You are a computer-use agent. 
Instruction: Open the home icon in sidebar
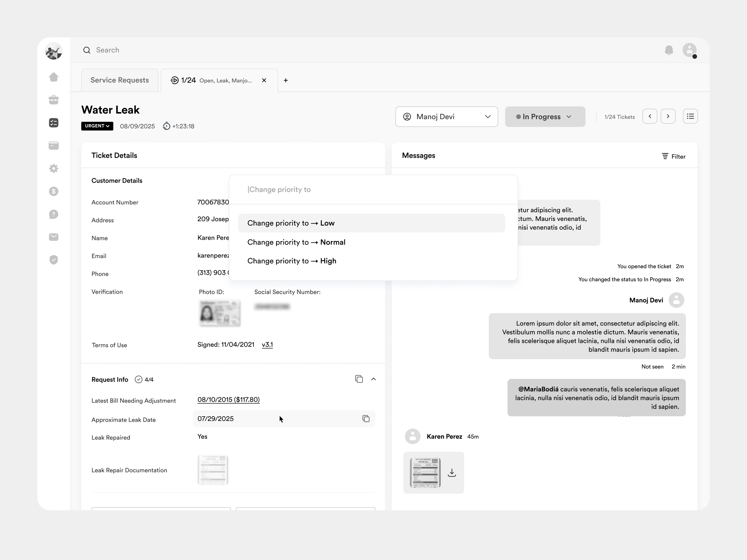click(54, 77)
